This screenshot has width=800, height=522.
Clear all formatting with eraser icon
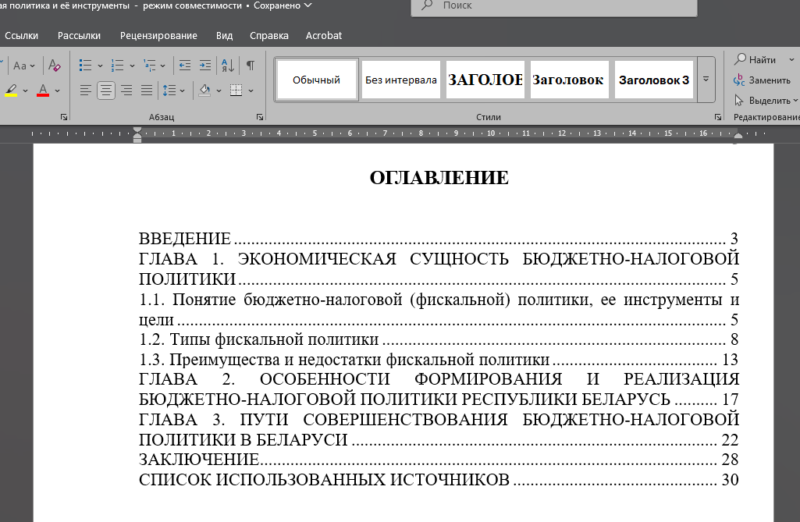click(54, 65)
